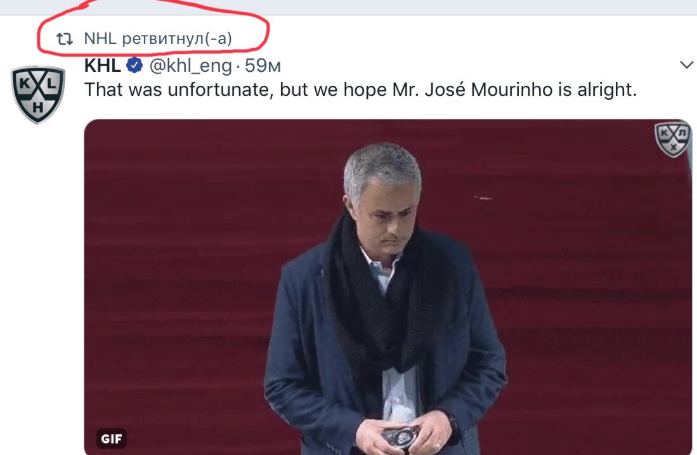Click the dark red background of the GIF
The width and height of the screenshot is (697, 455).
[x=178, y=267]
